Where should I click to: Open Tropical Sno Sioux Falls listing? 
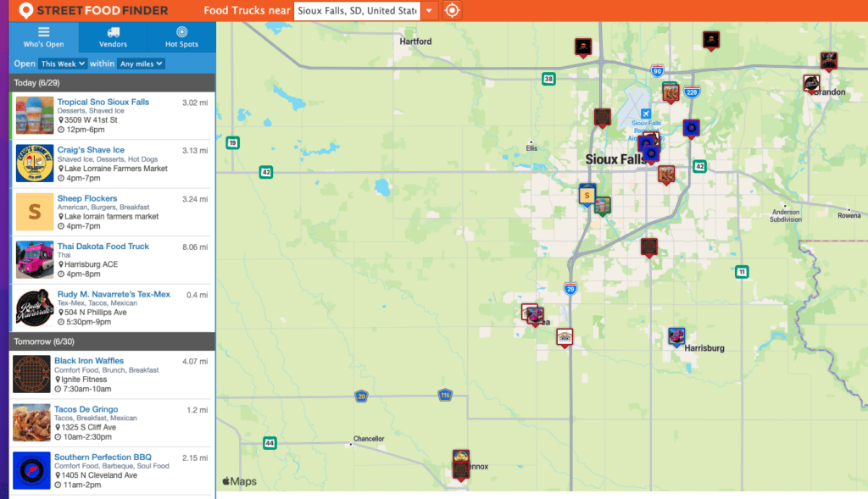pyautogui.click(x=103, y=102)
